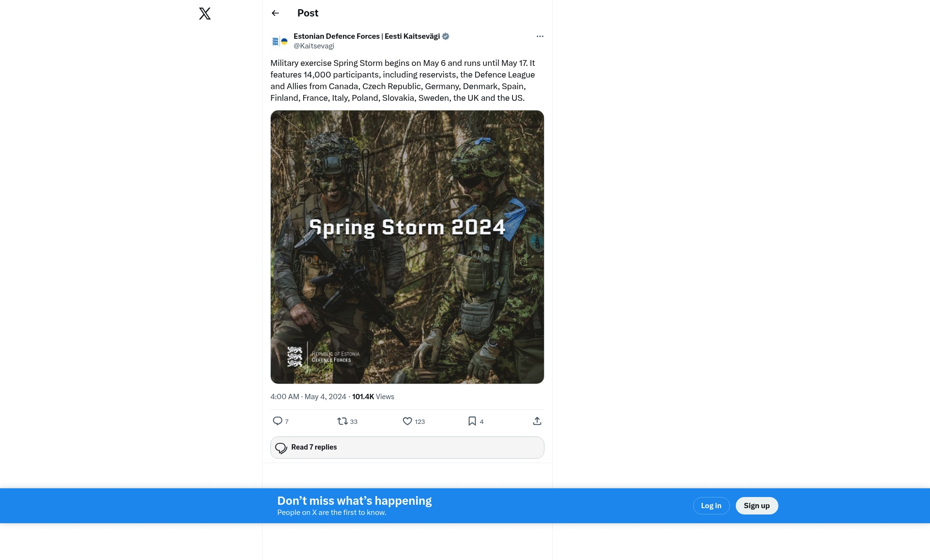Go back using the arrow icon
The width and height of the screenshot is (930, 560).
point(275,13)
